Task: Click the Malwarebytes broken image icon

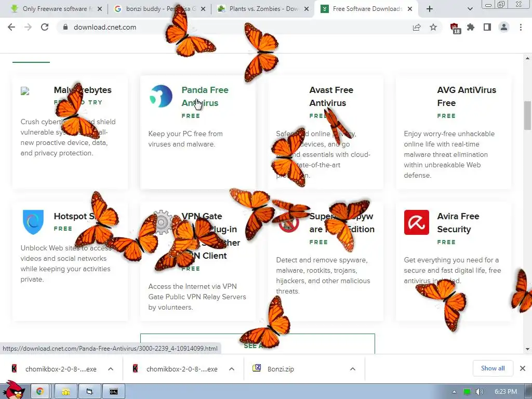Action: click(25, 91)
